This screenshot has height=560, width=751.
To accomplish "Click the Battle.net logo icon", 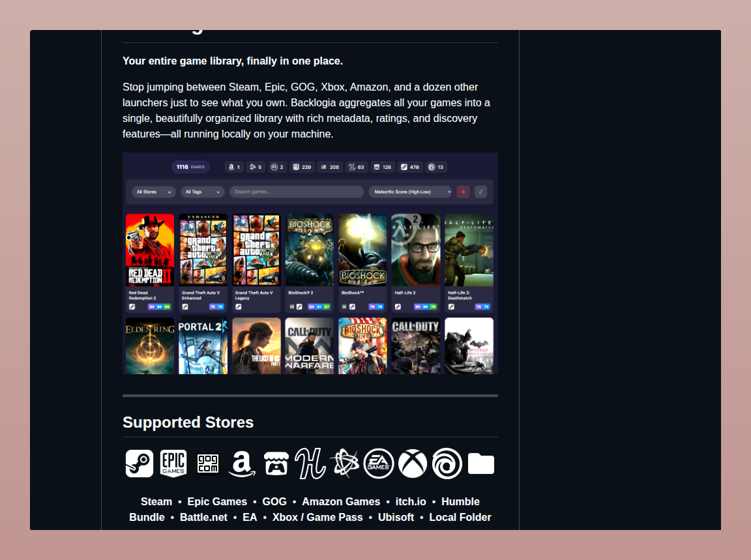I will [345, 464].
